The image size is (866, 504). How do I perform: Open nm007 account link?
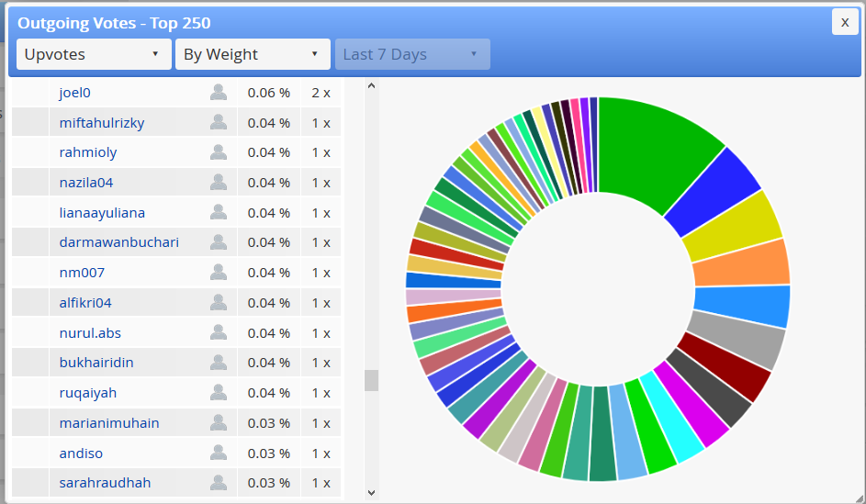coord(82,273)
